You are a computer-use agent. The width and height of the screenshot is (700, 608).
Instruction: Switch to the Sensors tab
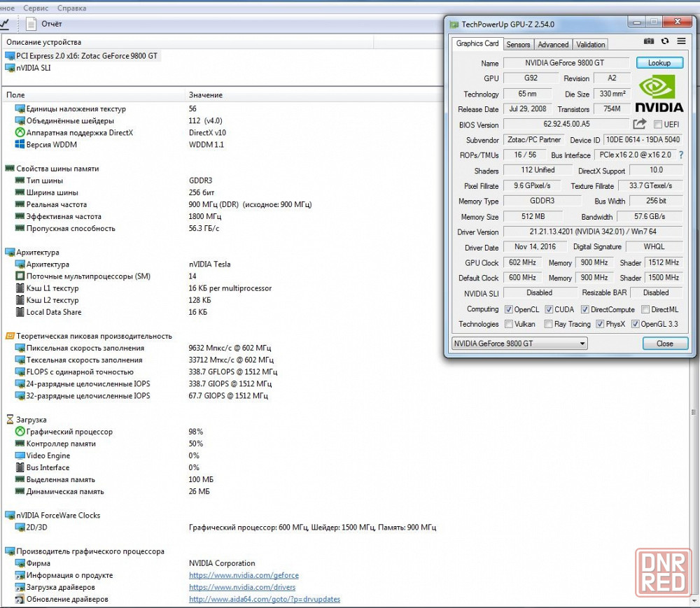coord(518,45)
